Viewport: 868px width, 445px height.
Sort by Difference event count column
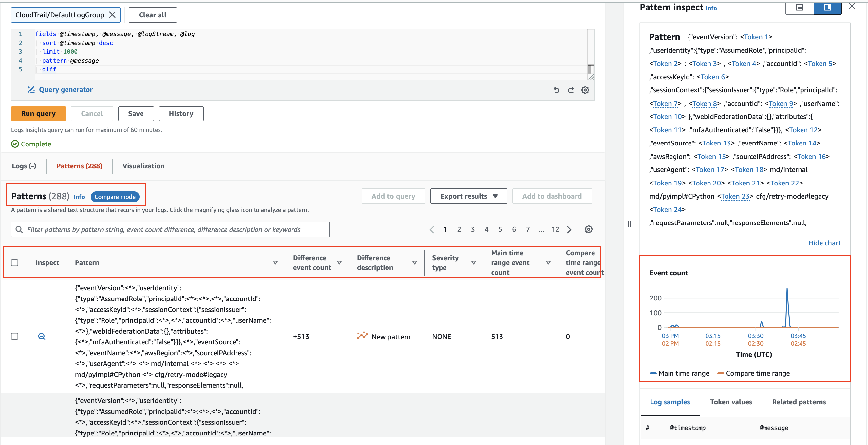[x=339, y=262]
